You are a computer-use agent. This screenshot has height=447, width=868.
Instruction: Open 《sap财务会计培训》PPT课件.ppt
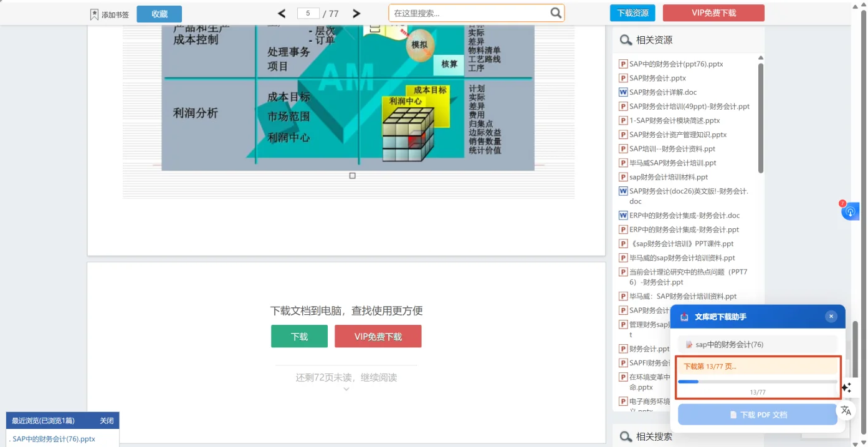click(682, 244)
